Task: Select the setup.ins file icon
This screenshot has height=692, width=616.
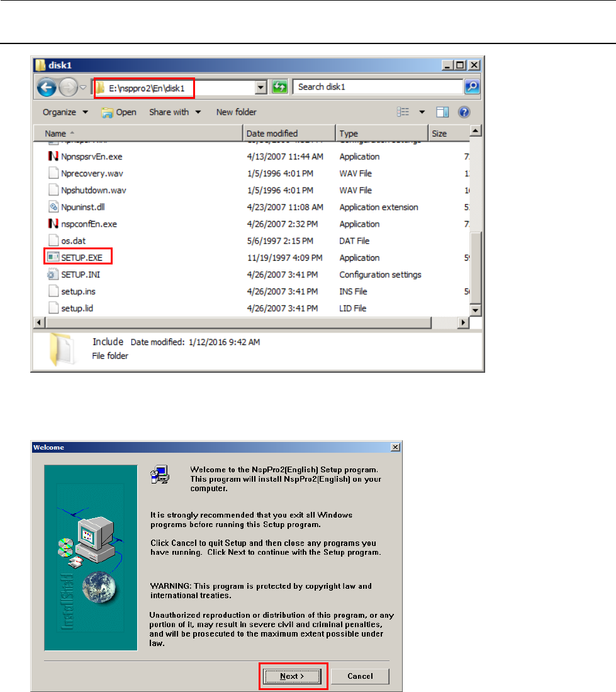Action: pos(53,291)
